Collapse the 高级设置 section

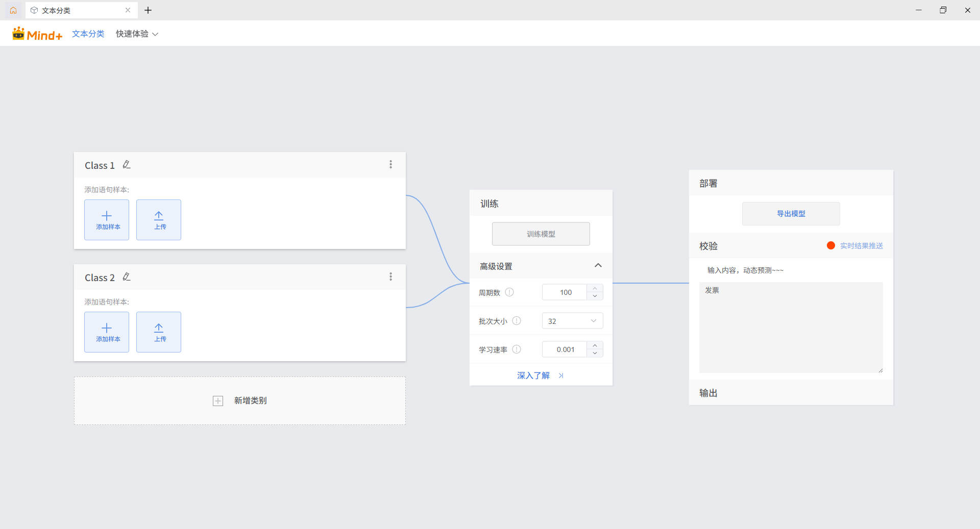click(598, 266)
